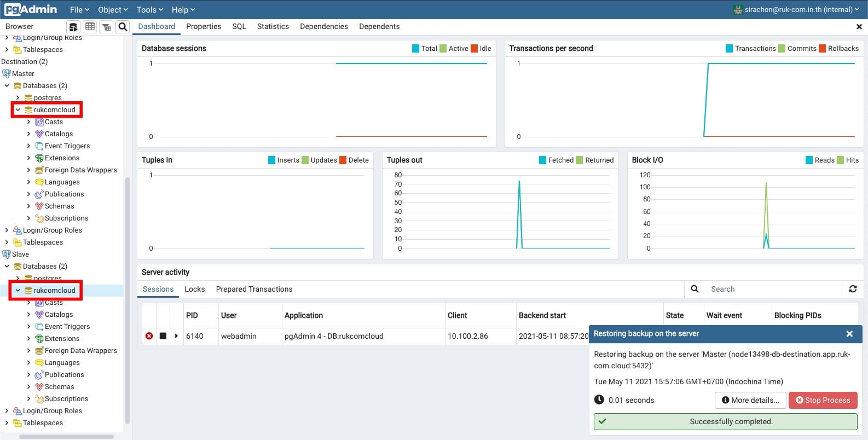Click the Total legend swatch in Database sessions

[415, 48]
